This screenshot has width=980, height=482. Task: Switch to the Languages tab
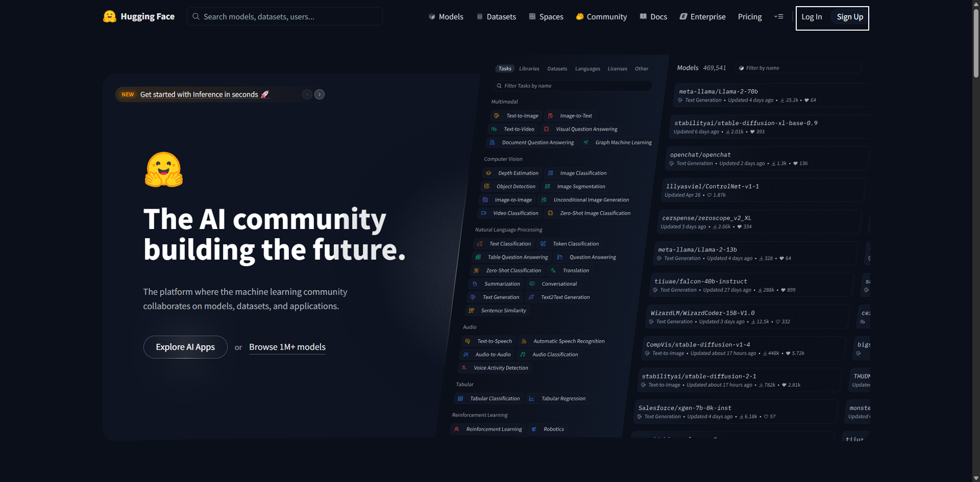click(x=587, y=69)
